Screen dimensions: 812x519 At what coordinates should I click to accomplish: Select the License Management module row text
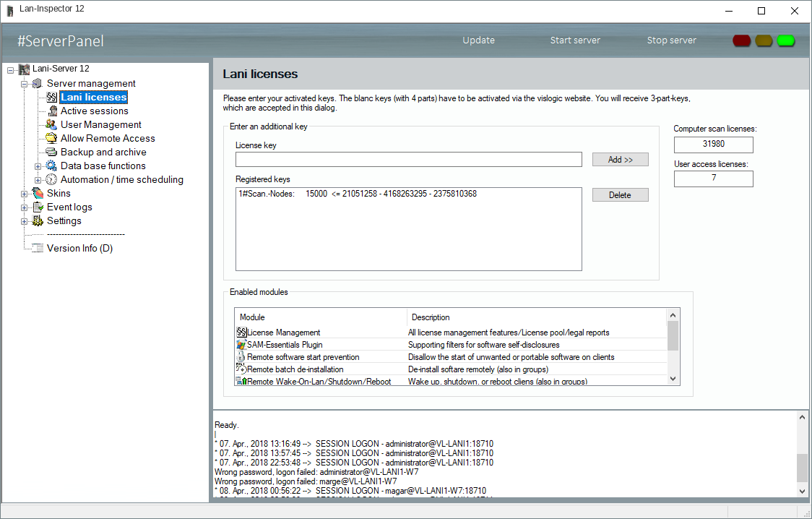(283, 333)
